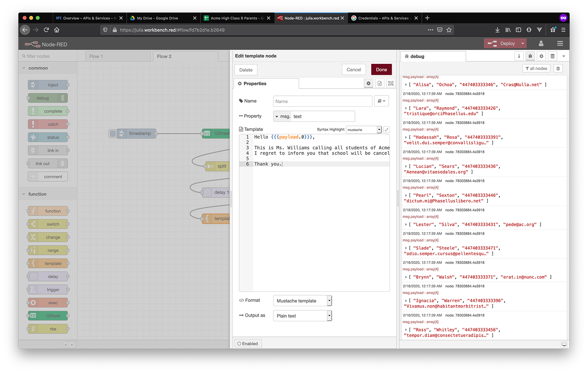
Task: Go back to previous page
Action: tap(25, 30)
